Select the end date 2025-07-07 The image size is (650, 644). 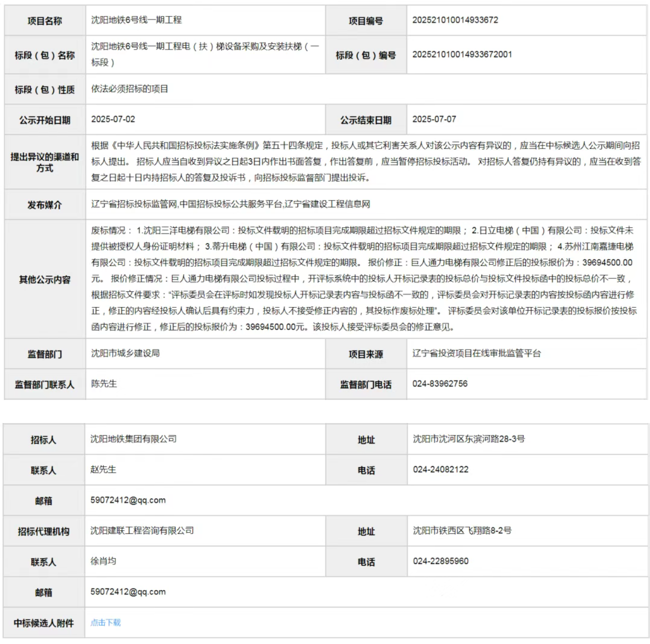[x=434, y=119]
